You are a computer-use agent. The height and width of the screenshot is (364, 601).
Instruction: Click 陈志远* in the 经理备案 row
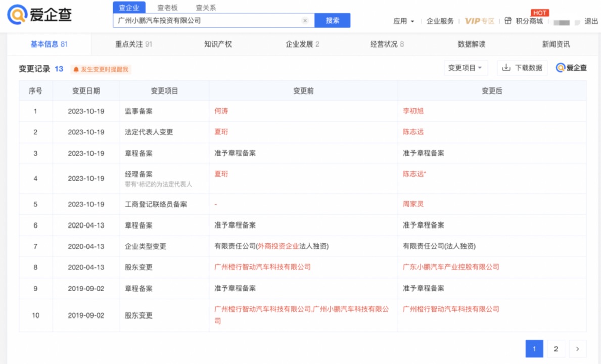click(x=414, y=174)
